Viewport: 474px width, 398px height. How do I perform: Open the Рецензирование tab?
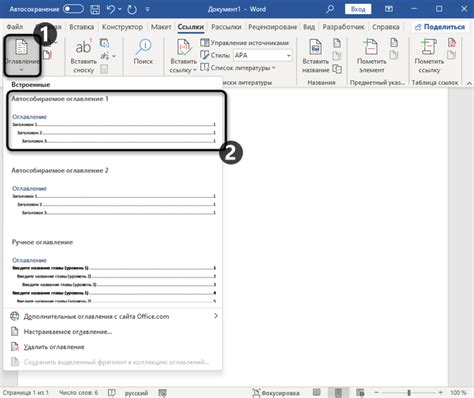coord(272,27)
